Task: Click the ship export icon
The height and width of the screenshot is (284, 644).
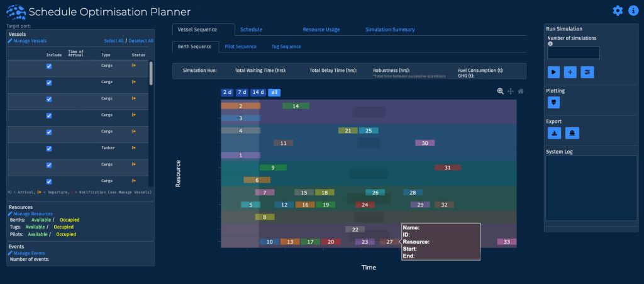Action: click(572, 133)
